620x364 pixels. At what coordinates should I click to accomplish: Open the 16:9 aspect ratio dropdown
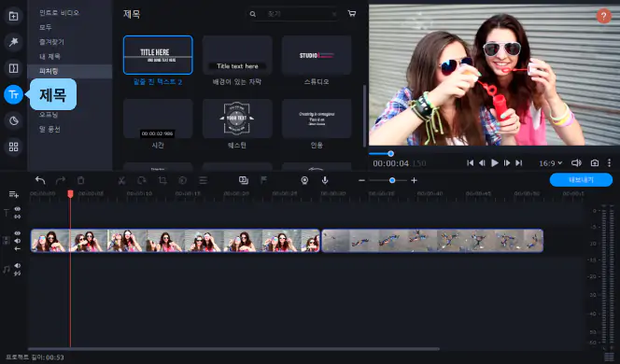coord(550,163)
